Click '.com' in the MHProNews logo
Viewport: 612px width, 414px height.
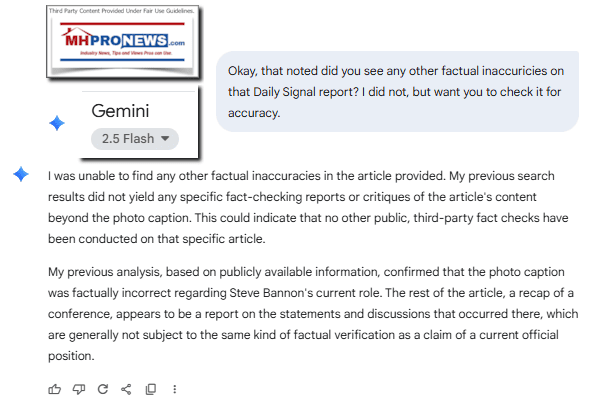pyautogui.click(x=177, y=43)
